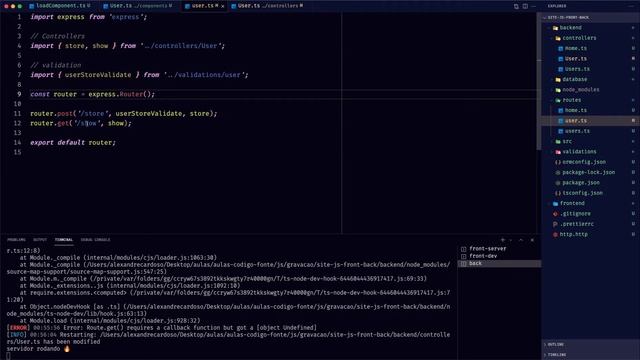Click the front-server terminal icon
Viewport: 640px width, 360px height.
pos(463,249)
